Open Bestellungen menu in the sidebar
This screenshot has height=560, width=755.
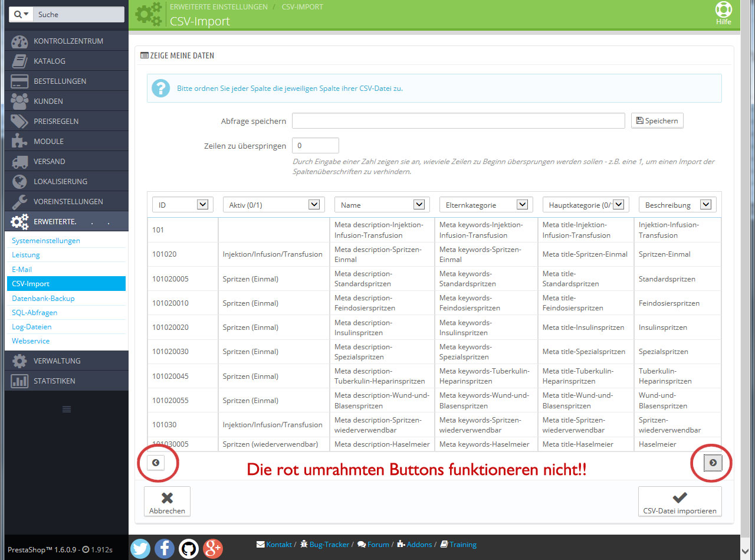pos(67,81)
